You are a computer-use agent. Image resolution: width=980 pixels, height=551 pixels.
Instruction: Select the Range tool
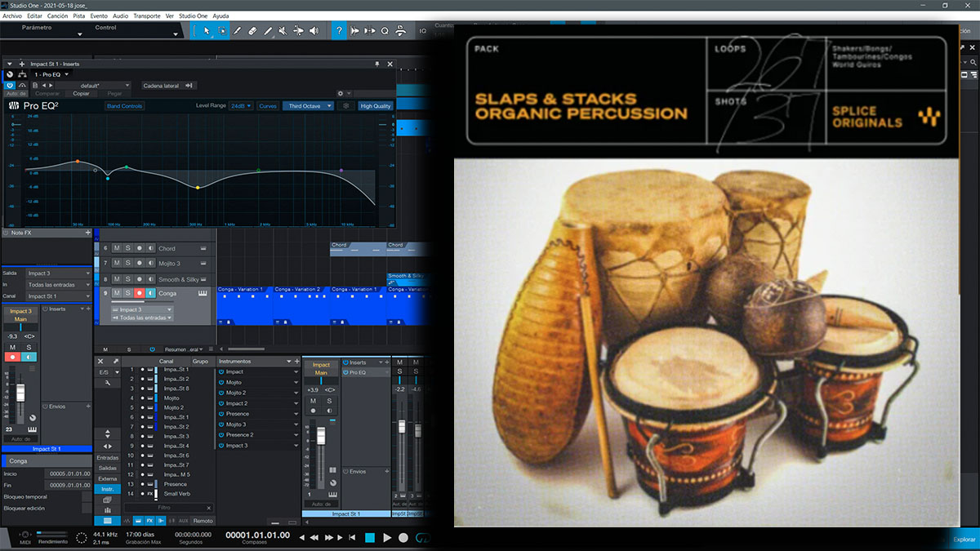(222, 31)
